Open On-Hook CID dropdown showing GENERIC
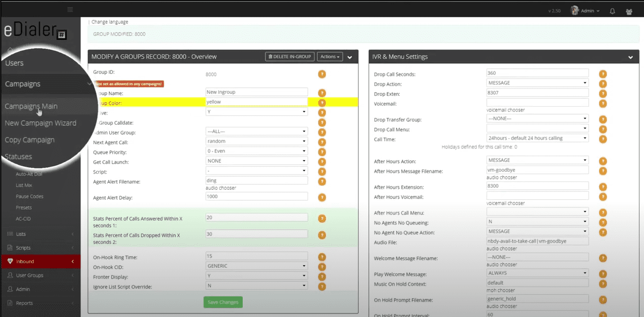The image size is (644, 317). [x=257, y=266]
